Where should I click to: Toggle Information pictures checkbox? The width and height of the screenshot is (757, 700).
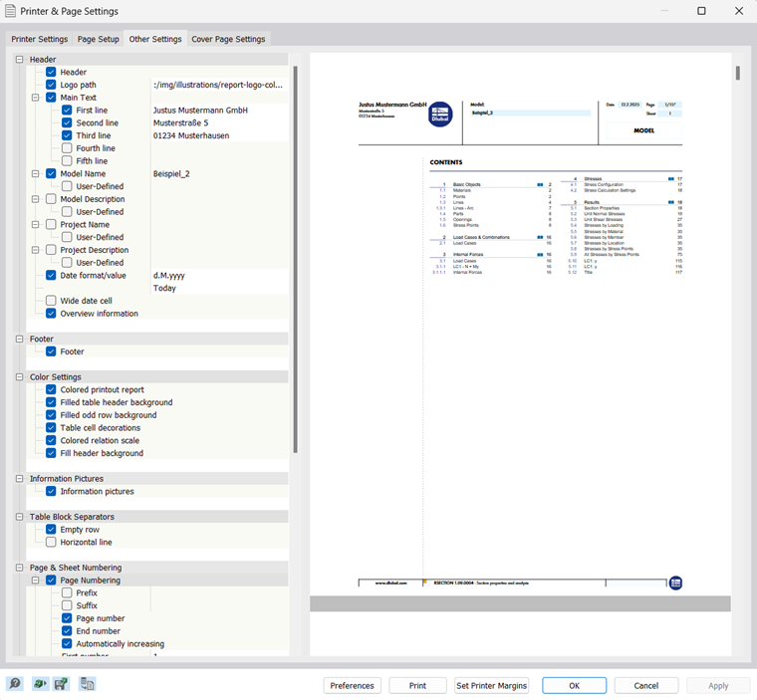51,492
